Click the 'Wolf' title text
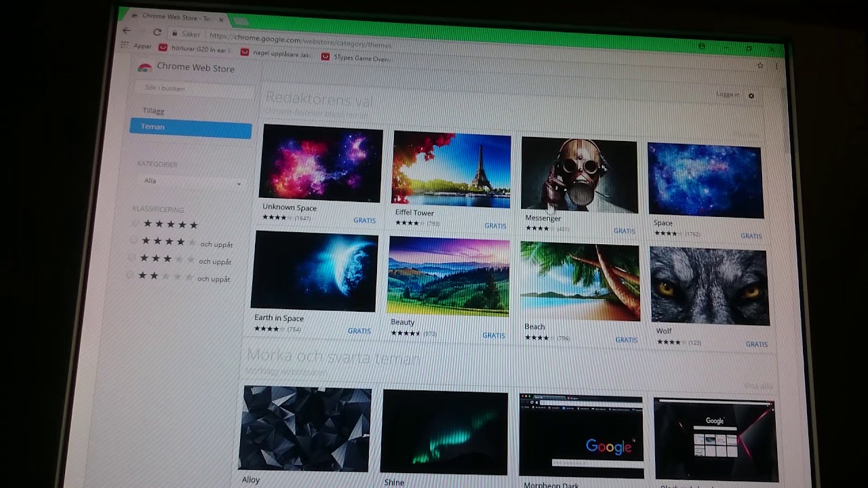Screen dimensions: 868x488 click(x=664, y=331)
